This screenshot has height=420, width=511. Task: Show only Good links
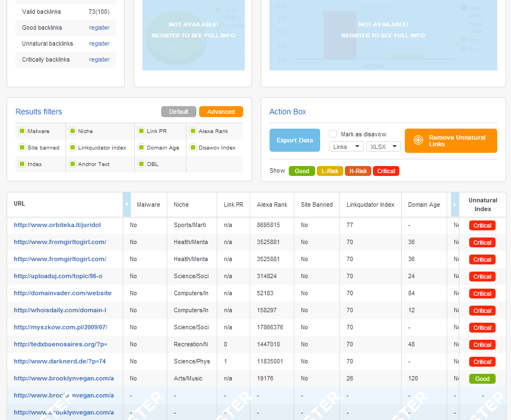click(302, 171)
